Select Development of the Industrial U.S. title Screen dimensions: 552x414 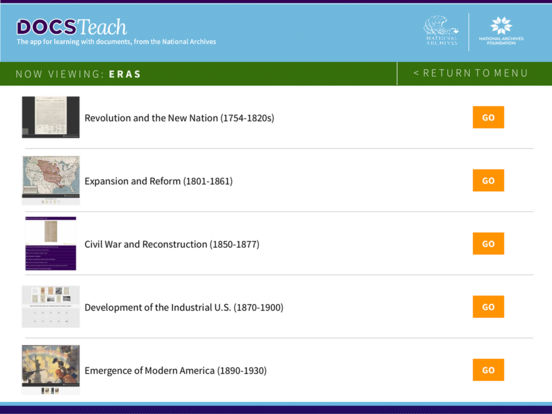tap(184, 307)
